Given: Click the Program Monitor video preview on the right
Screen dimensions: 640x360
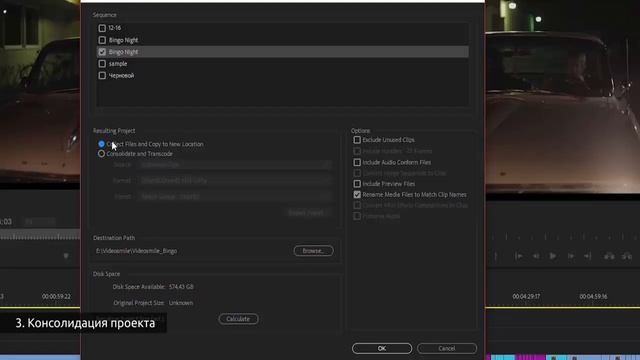Looking at the screenshot, I should (x=562, y=98).
